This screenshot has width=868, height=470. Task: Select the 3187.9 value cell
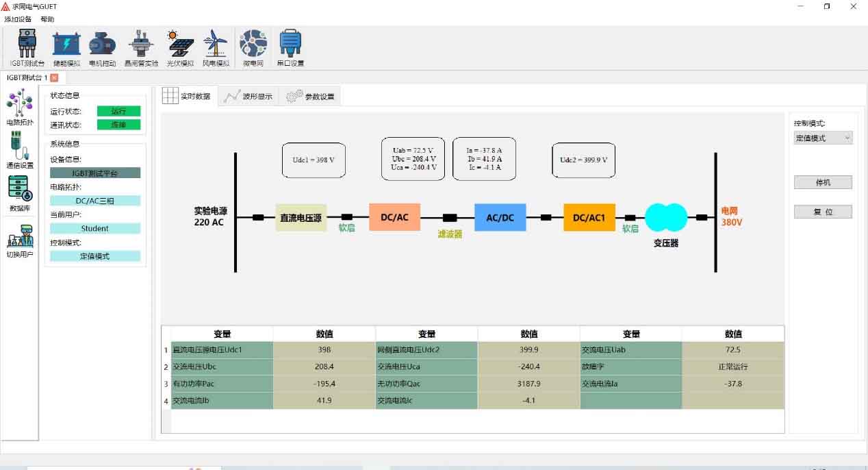click(528, 384)
